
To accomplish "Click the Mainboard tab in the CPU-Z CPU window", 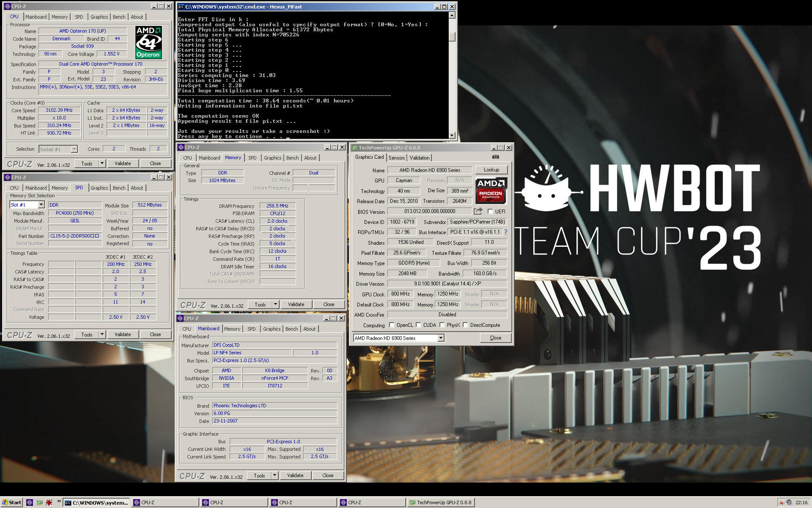I will point(36,17).
